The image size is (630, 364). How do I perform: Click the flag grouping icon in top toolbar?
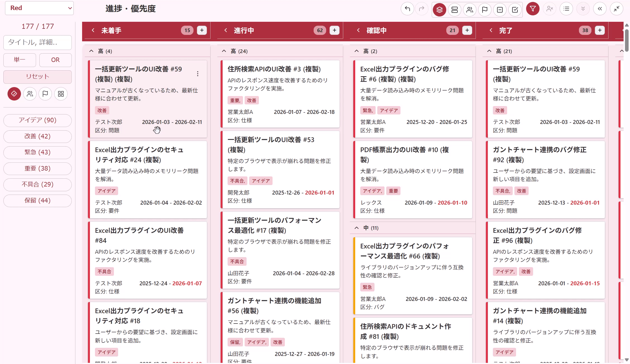click(485, 10)
